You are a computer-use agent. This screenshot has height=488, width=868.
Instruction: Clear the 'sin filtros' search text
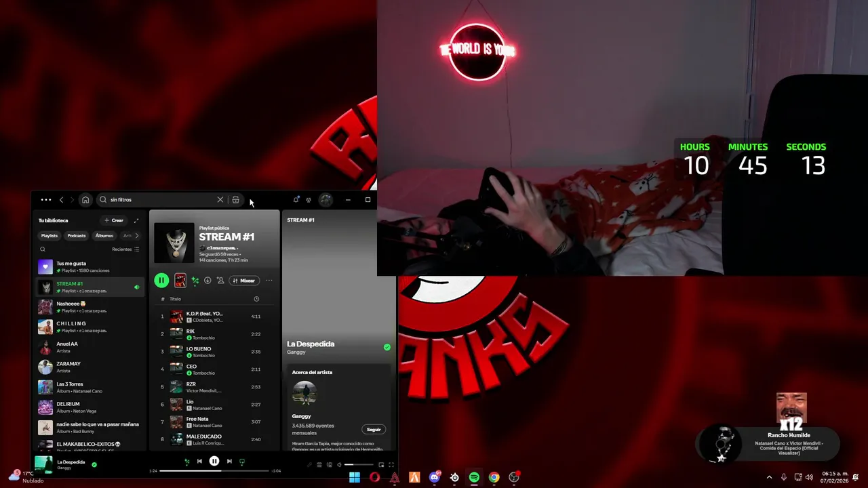[220, 200]
